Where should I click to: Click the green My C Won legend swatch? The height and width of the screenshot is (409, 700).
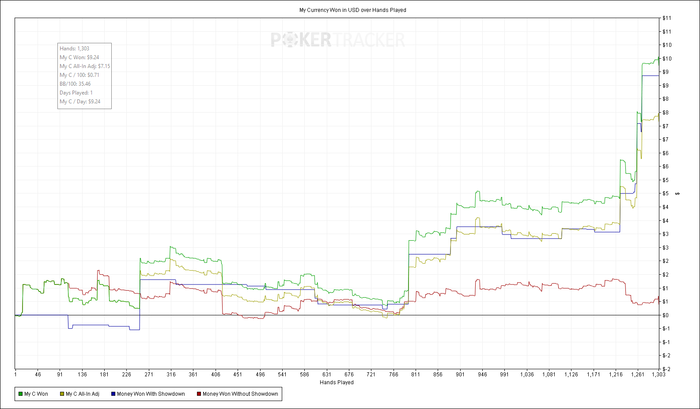click(x=20, y=394)
